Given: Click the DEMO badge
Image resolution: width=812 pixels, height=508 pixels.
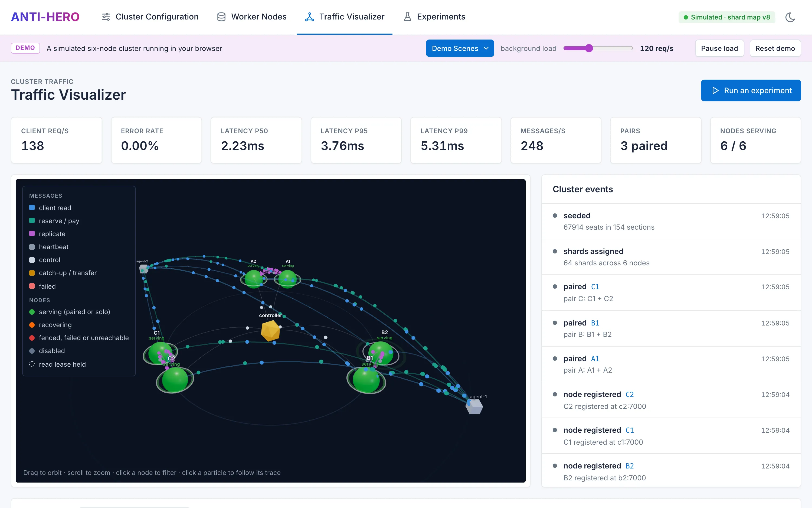Looking at the screenshot, I should click(25, 48).
